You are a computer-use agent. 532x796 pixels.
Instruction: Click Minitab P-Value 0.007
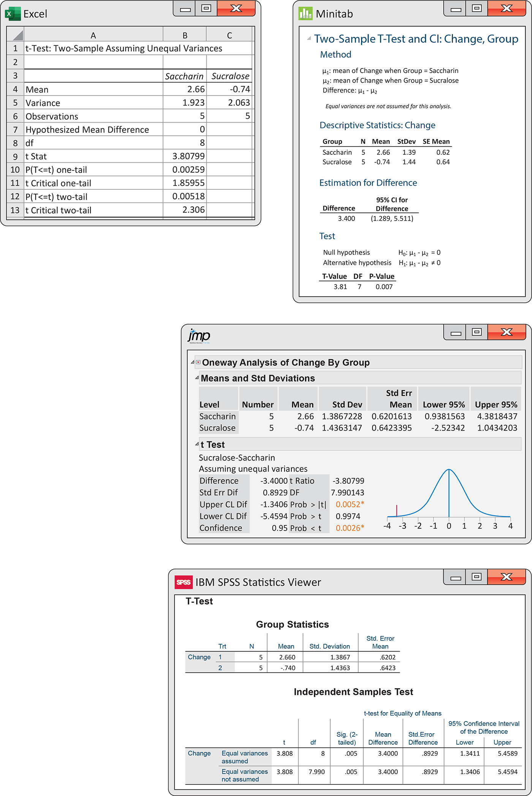(x=384, y=287)
